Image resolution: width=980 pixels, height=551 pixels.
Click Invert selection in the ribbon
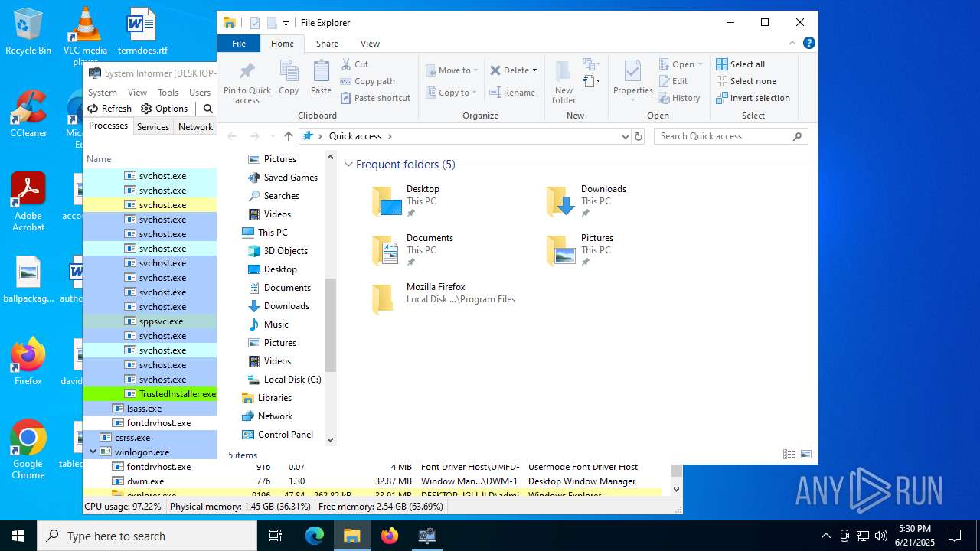point(753,98)
